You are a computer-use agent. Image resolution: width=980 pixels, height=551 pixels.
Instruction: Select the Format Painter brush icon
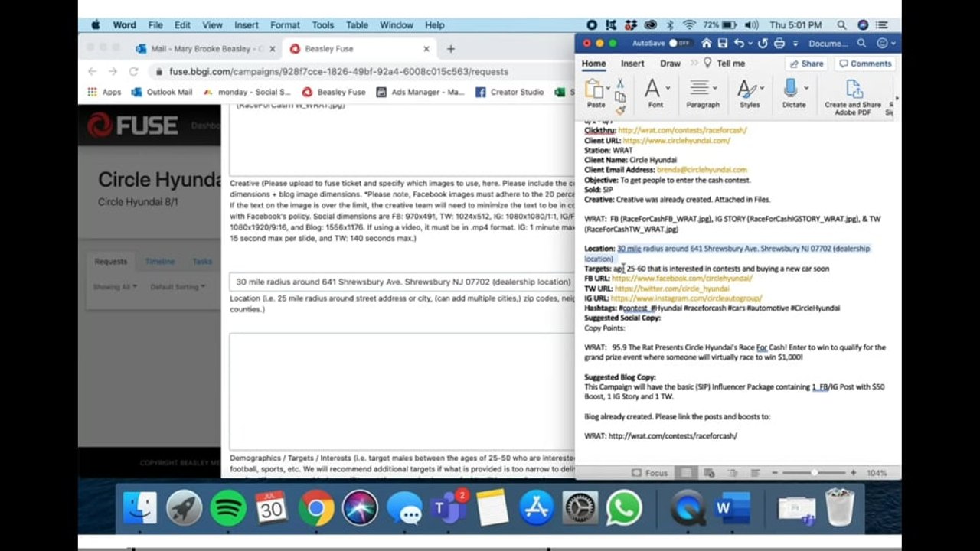tap(620, 110)
